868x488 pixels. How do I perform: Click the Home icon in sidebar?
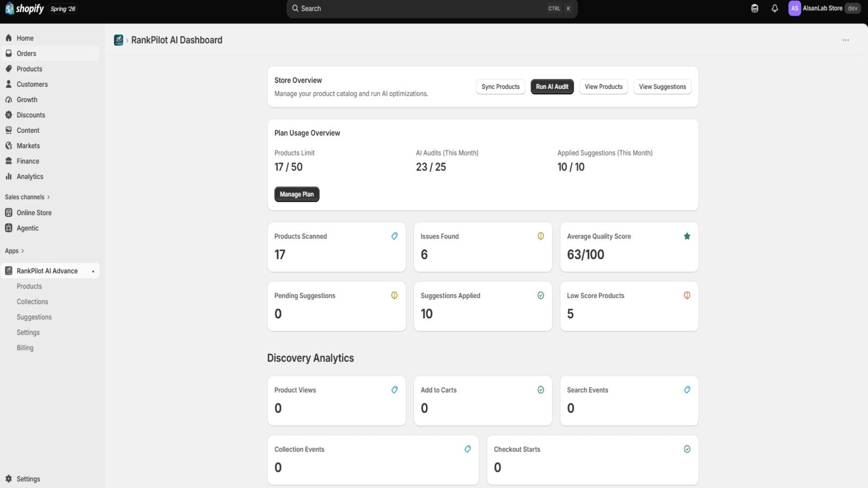9,38
